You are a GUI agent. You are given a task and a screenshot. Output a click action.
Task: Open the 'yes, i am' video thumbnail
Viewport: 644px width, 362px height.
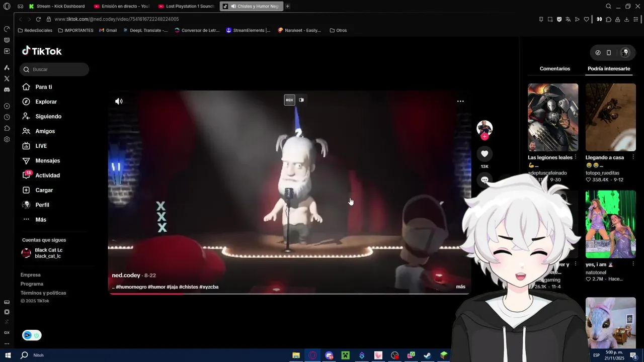point(610,224)
